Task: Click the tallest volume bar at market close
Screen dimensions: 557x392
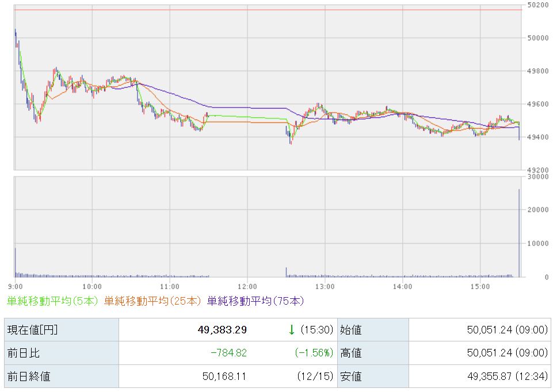Action: (519, 233)
